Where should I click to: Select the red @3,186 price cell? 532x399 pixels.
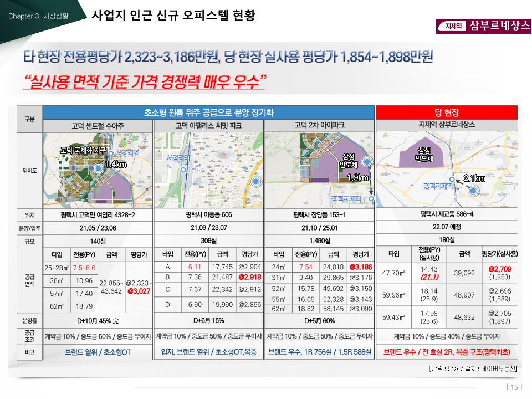coord(360,267)
